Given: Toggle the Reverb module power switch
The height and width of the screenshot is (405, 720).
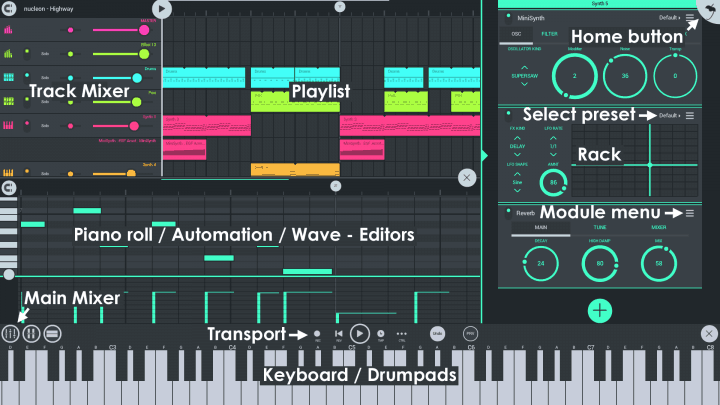Looking at the screenshot, I should 507,213.
